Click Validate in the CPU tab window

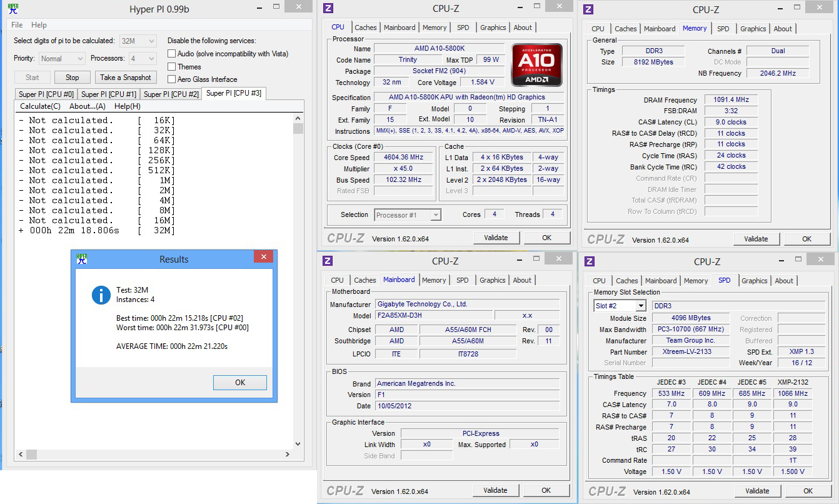[496, 238]
